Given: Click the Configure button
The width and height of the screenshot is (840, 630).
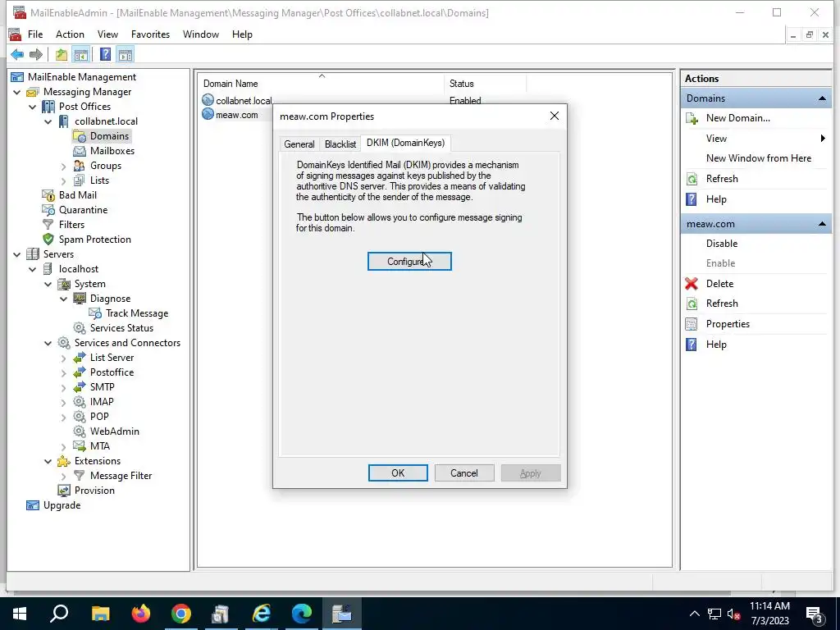Looking at the screenshot, I should tap(409, 262).
